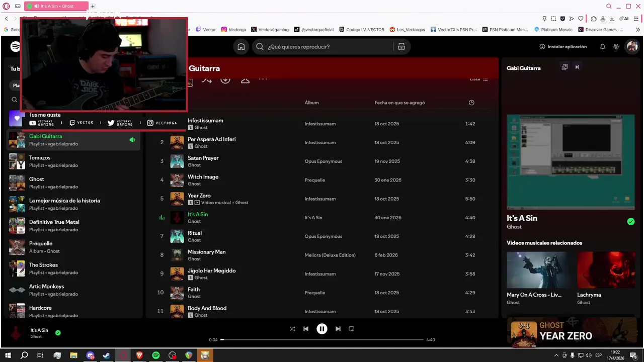
Task: Click the Instalar aplicación button
Action: pos(563,47)
